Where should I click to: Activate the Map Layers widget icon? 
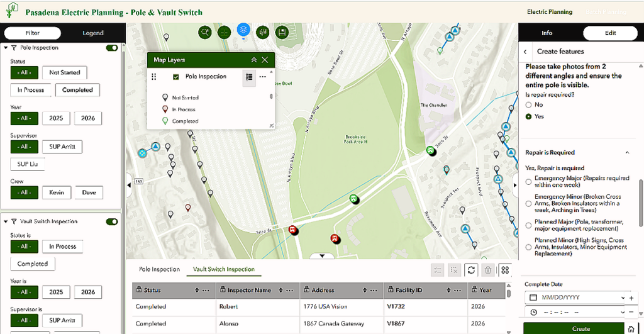tap(243, 30)
